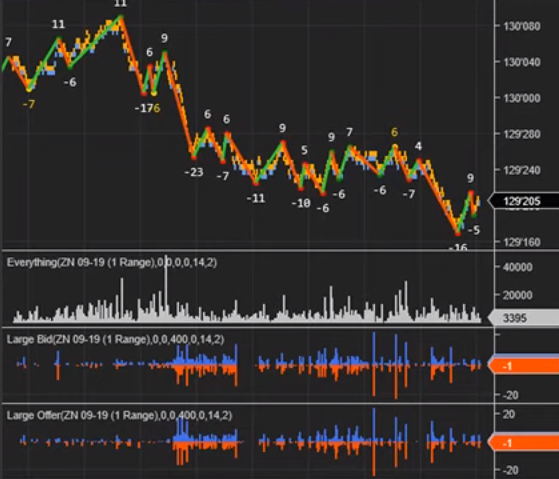The image size is (559, 479).
Task: Click the 129'280 price axis label
Action: (x=522, y=134)
